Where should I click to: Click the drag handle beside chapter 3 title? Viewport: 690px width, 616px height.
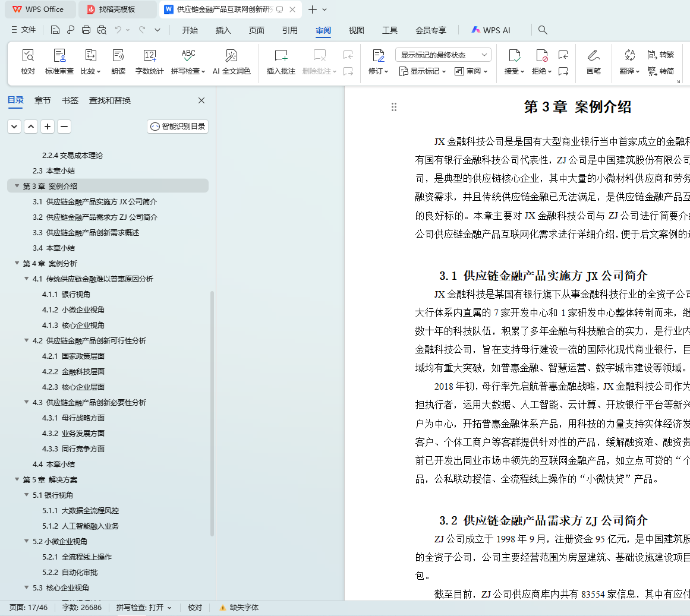[x=394, y=107]
